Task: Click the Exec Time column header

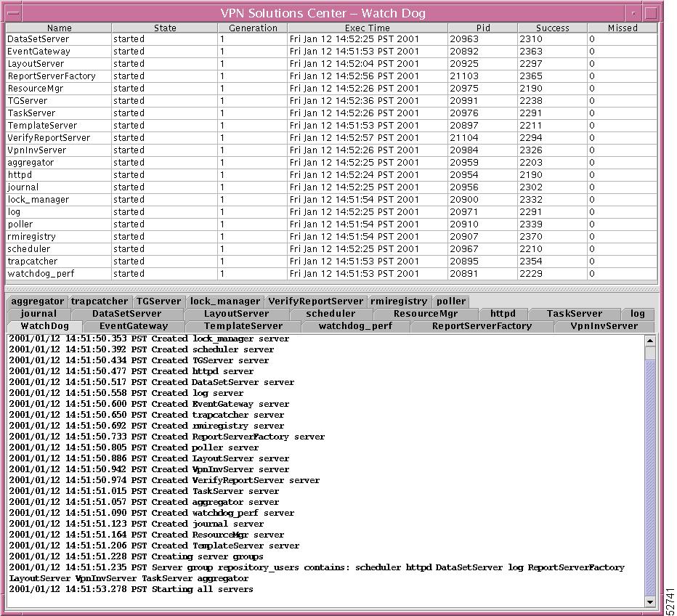Action: 368,28
